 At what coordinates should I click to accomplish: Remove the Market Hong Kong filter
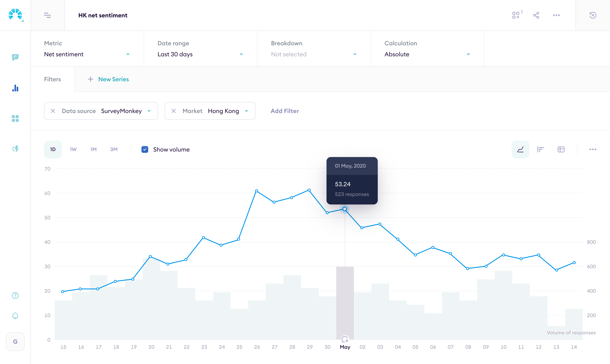point(174,111)
